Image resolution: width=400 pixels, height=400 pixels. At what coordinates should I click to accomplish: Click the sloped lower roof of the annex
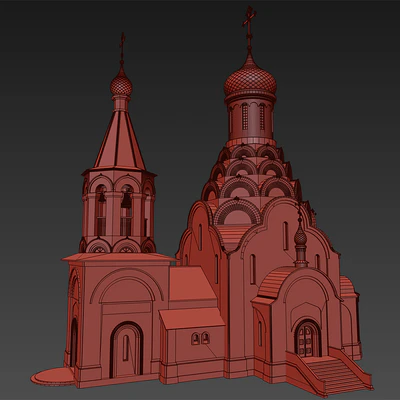point(192,318)
